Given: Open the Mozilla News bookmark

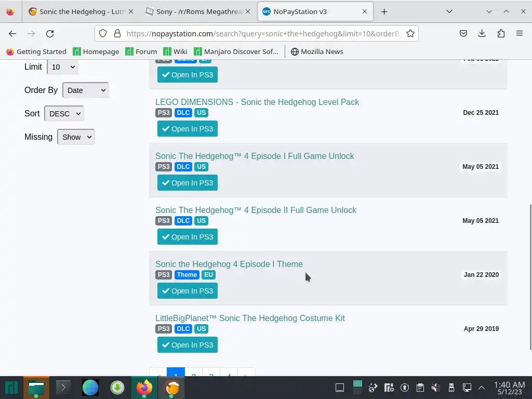Looking at the screenshot, I should click(x=317, y=51).
